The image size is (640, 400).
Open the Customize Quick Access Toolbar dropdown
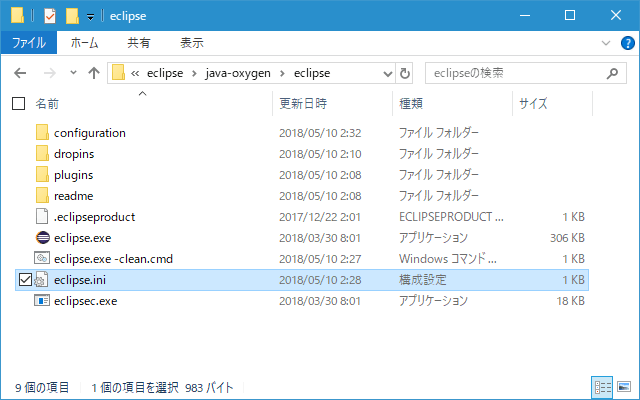(90, 17)
